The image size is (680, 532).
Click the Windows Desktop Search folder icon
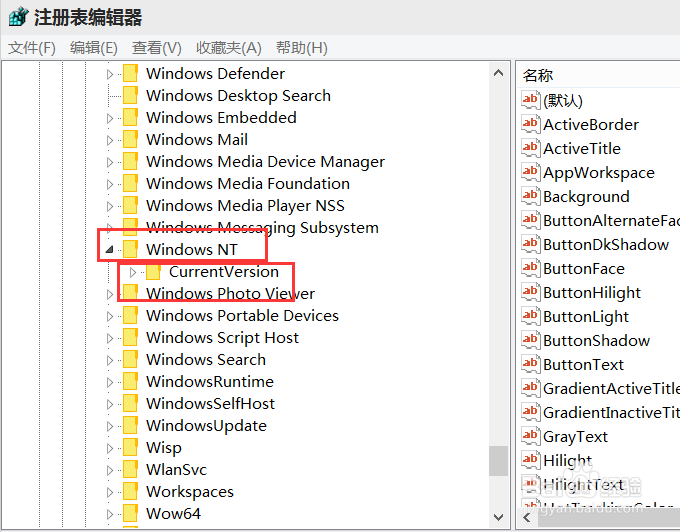click(131, 95)
